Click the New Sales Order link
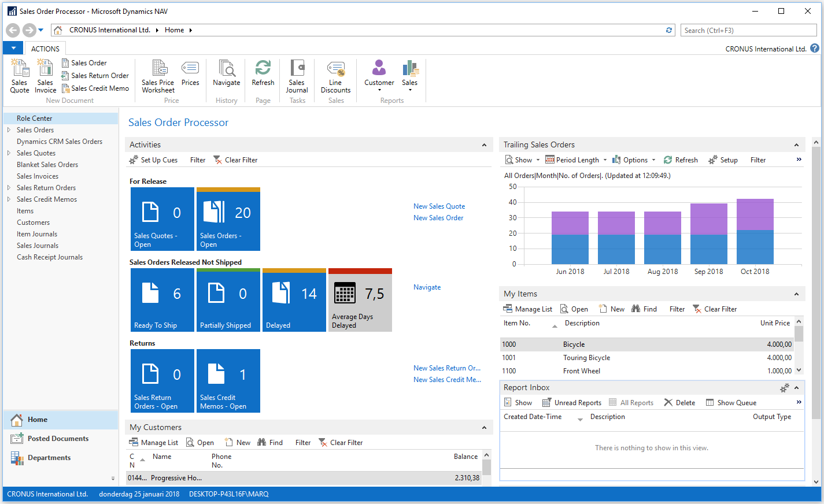This screenshot has width=824, height=504. tap(438, 218)
